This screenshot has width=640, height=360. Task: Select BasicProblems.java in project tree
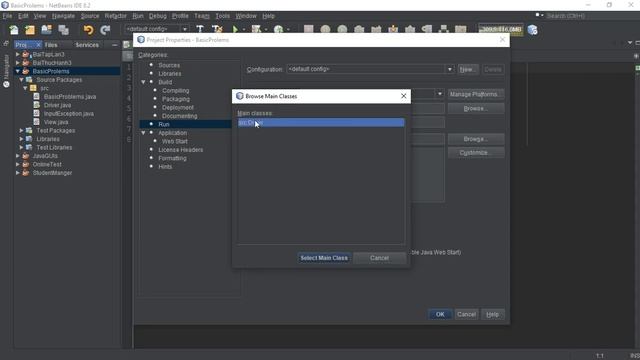tap(70, 97)
